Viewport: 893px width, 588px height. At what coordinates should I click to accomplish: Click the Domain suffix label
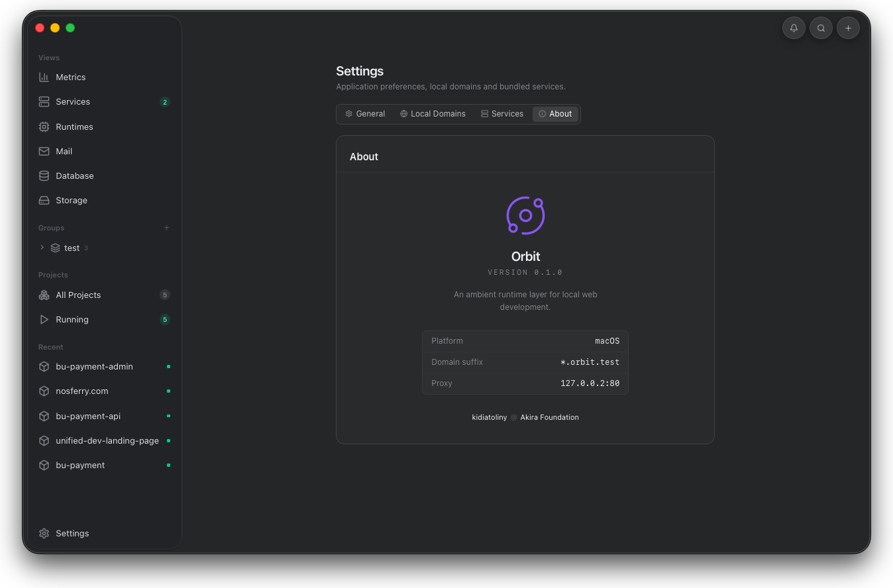pyautogui.click(x=457, y=362)
